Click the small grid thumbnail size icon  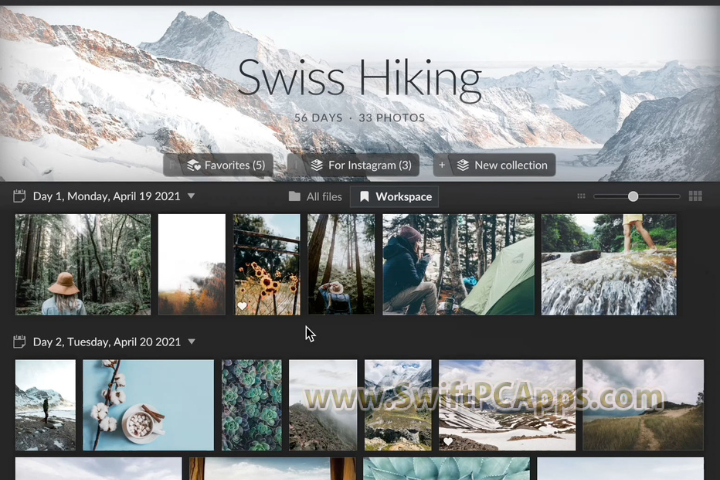coord(582,197)
